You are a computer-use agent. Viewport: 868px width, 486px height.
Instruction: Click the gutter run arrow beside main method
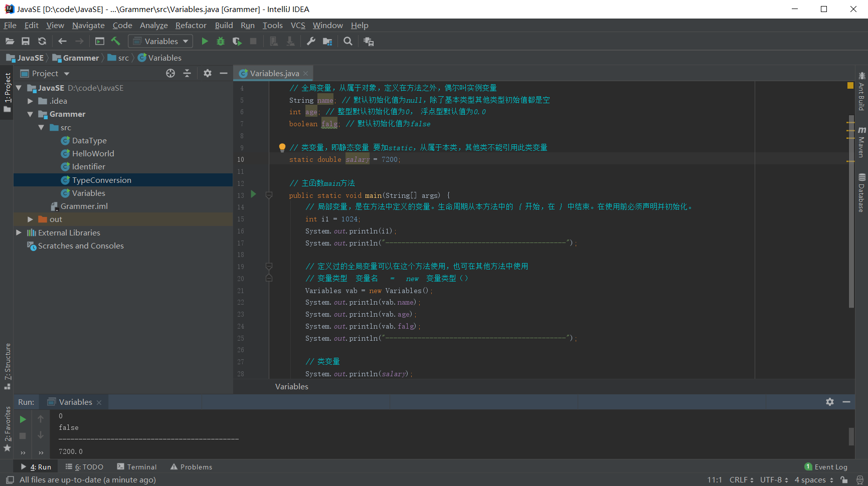[x=253, y=194]
